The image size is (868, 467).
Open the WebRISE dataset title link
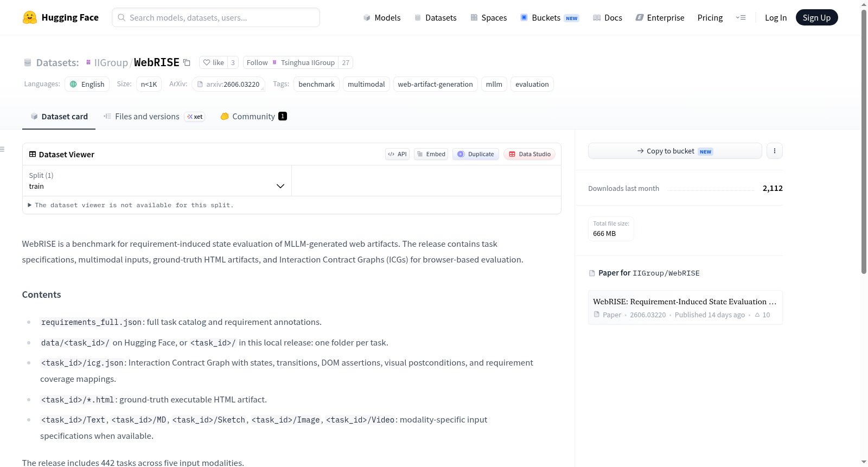coord(156,62)
